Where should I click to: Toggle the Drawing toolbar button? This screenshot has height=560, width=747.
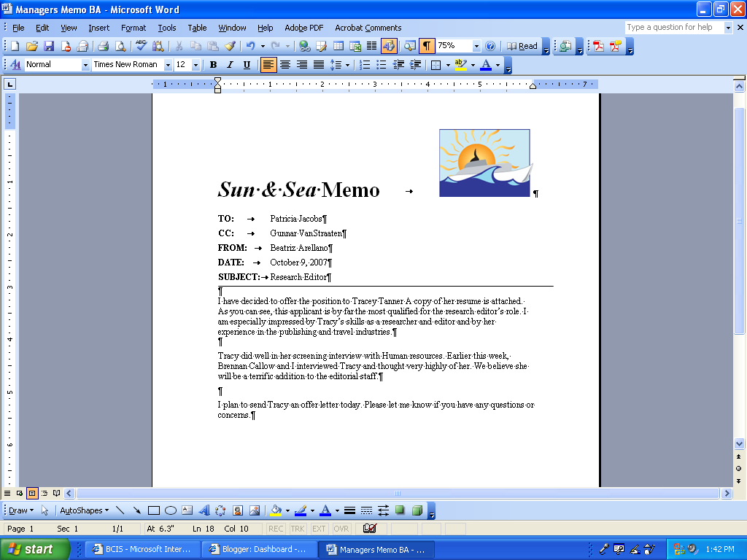(x=389, y=46)
